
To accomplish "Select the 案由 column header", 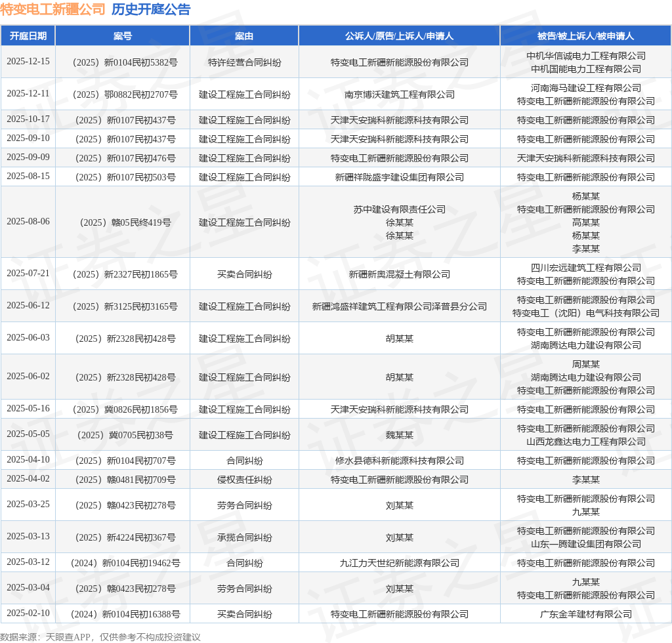I will tap(244, 36).
